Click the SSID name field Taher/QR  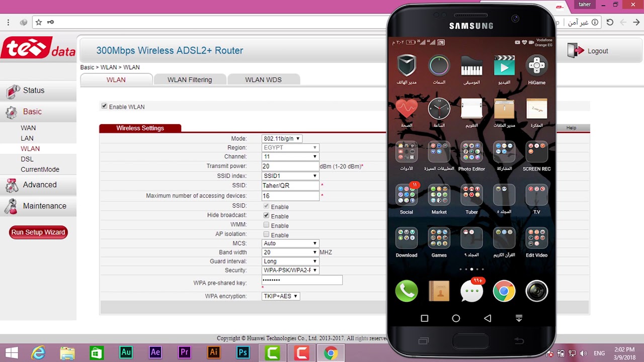[x=290, y=186]
